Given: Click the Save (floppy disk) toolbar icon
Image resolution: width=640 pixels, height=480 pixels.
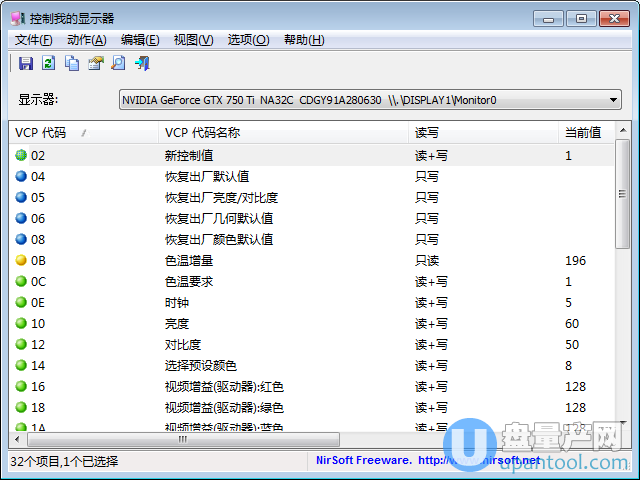Looking at the screenshot, I should 25,64.
